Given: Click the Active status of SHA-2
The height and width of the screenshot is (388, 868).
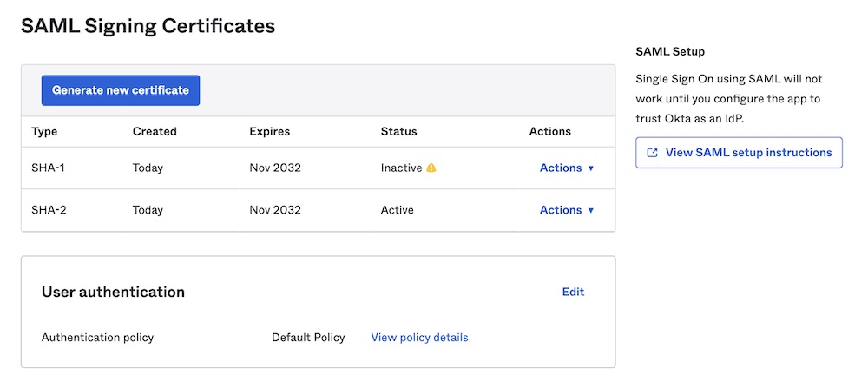Looking at the screenshot, I should point(398,210).
